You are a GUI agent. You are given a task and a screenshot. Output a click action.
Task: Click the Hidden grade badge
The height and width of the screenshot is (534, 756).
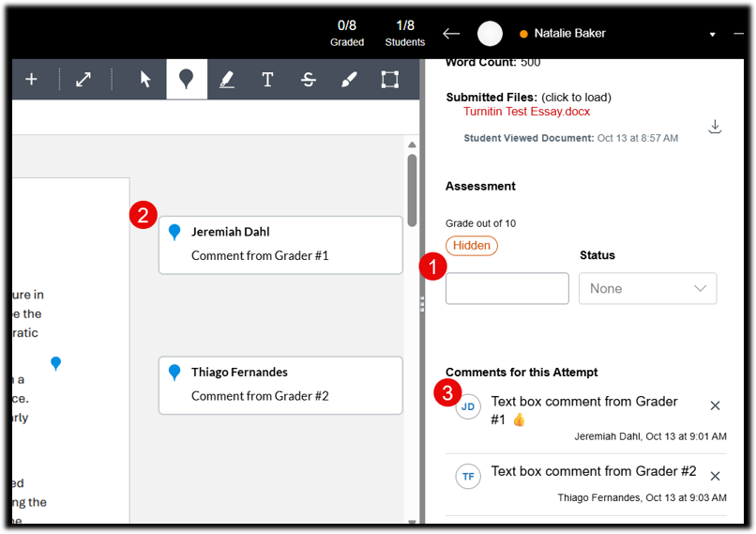click(x=472, y=246)
